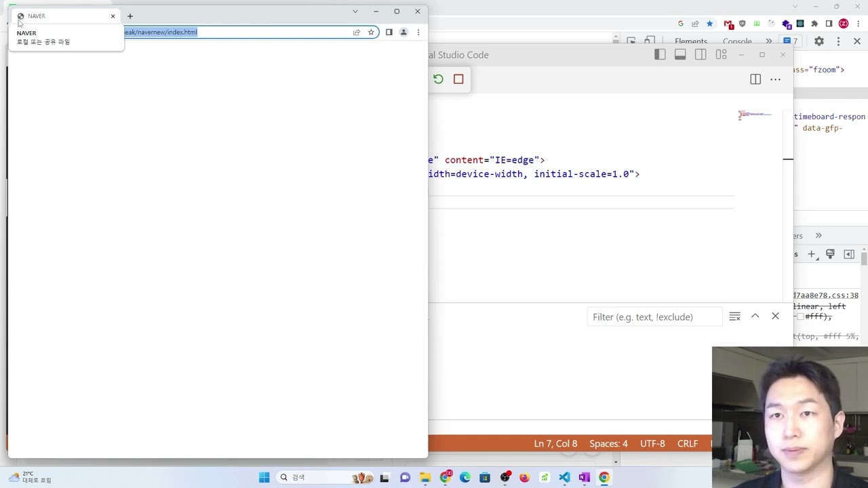This screenshot has height=488, width=868.
Task: Toggle the bottom panel in VS Code
Action: (680, 55)
